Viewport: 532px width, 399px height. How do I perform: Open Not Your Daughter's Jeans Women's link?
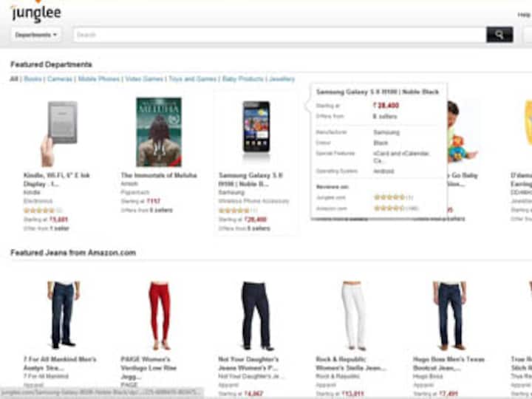tap(248, 364)
